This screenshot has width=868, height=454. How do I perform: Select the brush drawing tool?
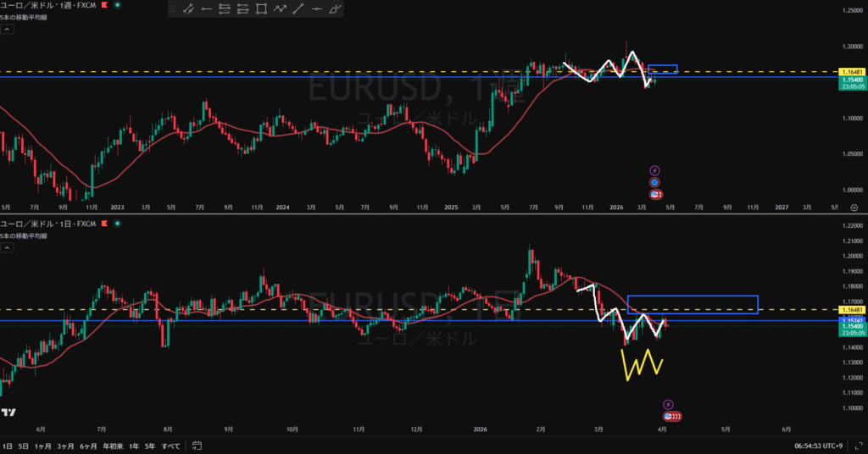[x=336, y=9]
